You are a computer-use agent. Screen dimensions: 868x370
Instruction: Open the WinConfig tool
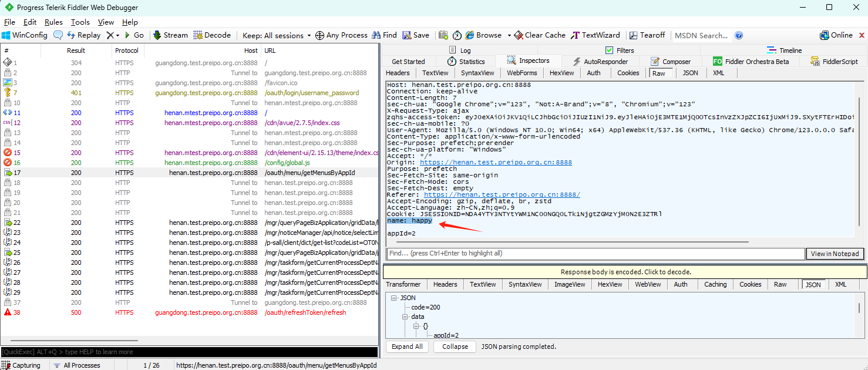click(25, 35)
